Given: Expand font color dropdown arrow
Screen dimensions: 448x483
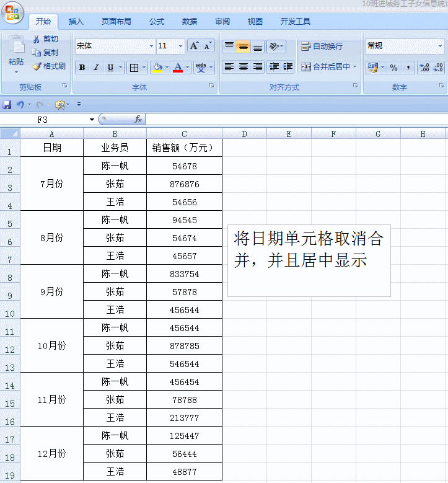Looking at the screenshot, I should [187, 67].
